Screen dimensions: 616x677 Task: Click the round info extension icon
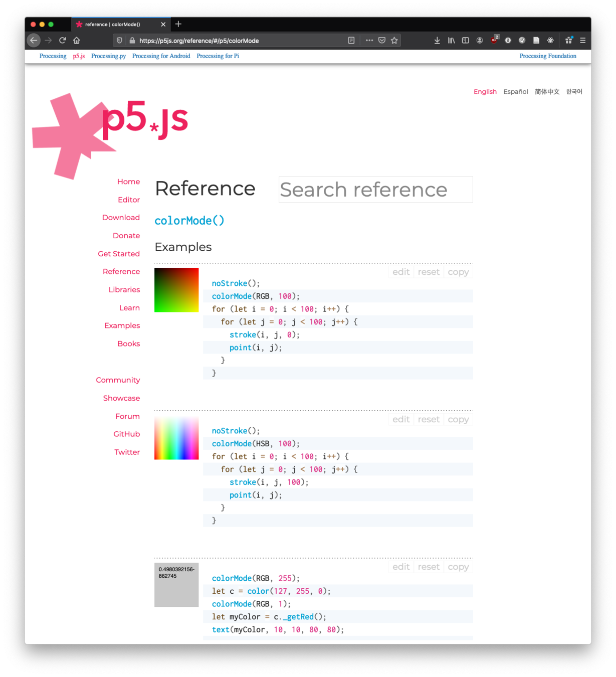[508, 41]
